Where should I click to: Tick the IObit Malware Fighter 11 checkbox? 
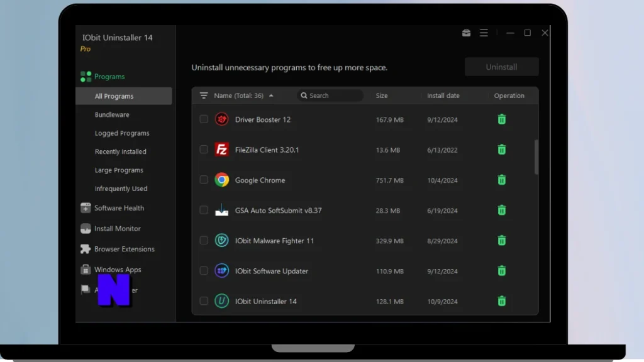click(x=204, y=240)
